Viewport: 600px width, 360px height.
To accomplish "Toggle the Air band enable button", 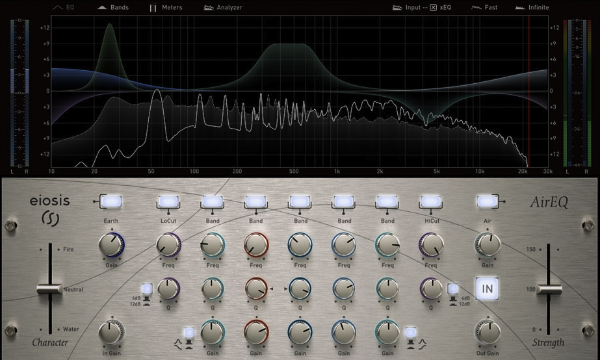I will tap(487, 201).
